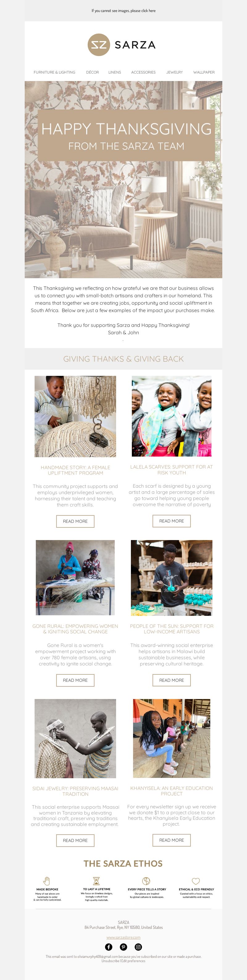247x980 pixels.
Task: Open the Linens navigation link
Action: click(x=115, y=72)
